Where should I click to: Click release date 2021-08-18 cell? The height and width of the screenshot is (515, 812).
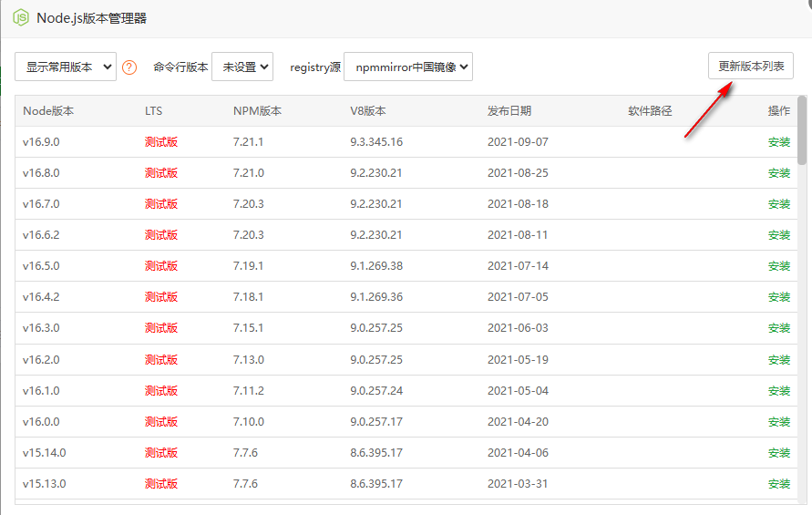click(x=518, y=204)
